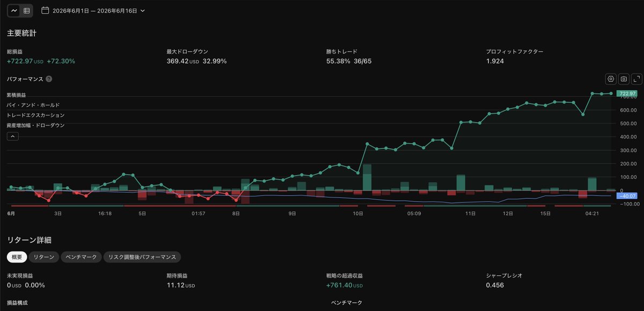Toggle the バイ・アンド・ホールド legend series
Screen dimensions: 644x311
pyautogui.click(x=33, y=105)
